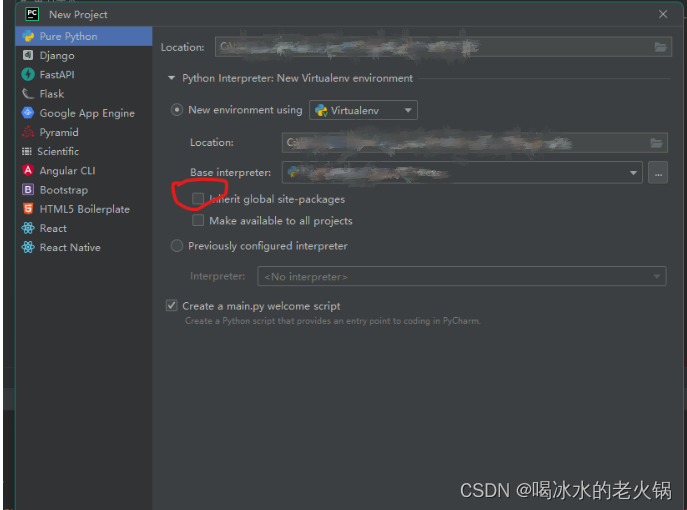Expand the Base interpreter dropdown
Image resolution: width=687 pixels, height=510 pixels.
click(x=633, y=173)
